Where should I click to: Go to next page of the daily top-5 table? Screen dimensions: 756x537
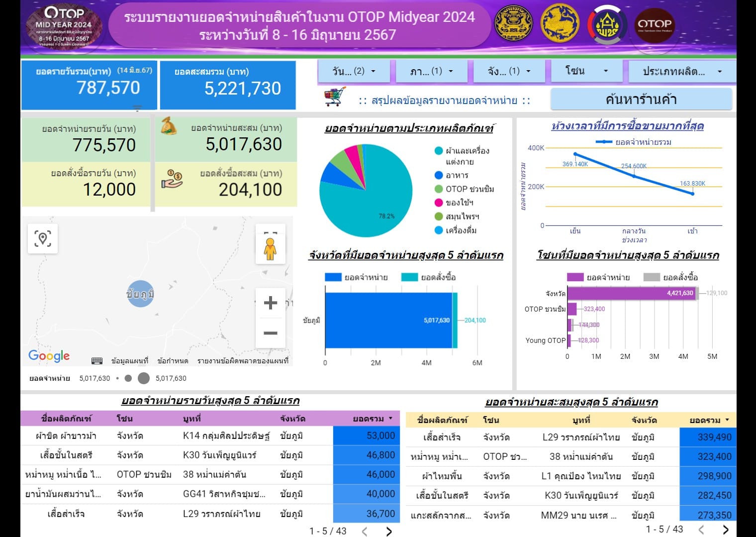(x=389, y=530)
